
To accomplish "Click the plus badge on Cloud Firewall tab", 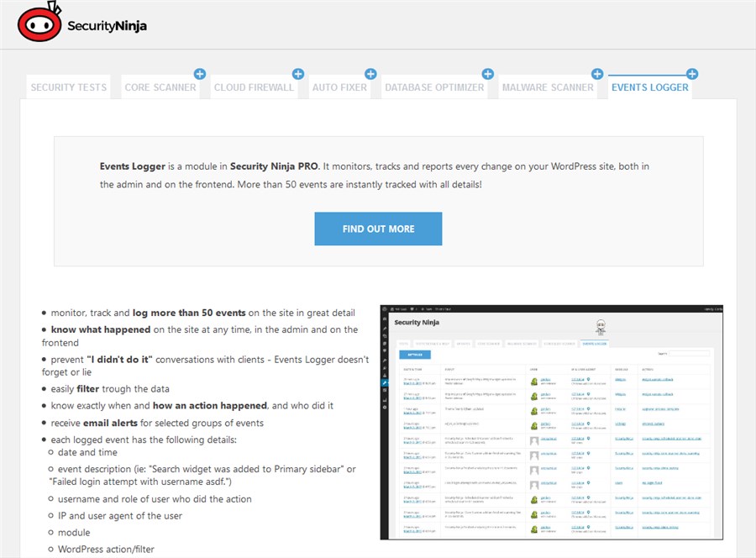I will pos(298,74).
